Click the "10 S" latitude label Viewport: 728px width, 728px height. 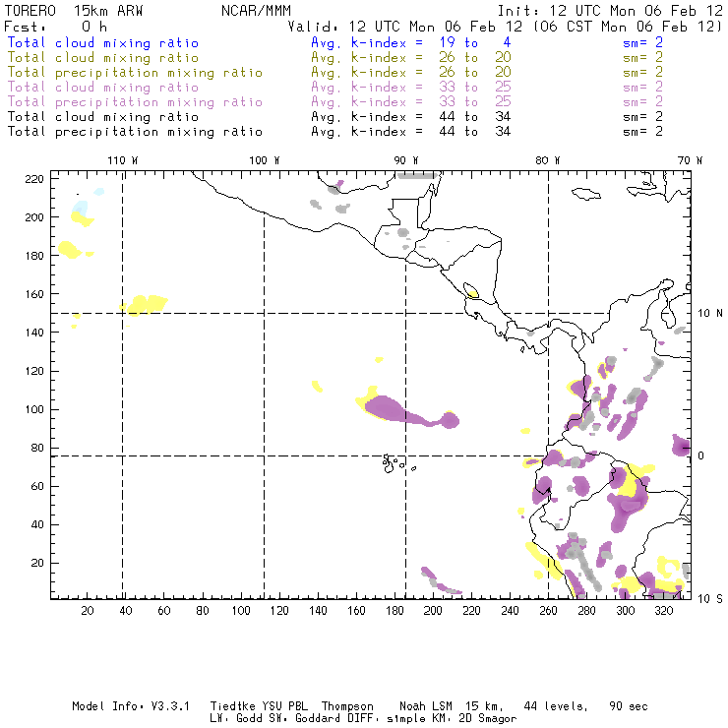710,599
